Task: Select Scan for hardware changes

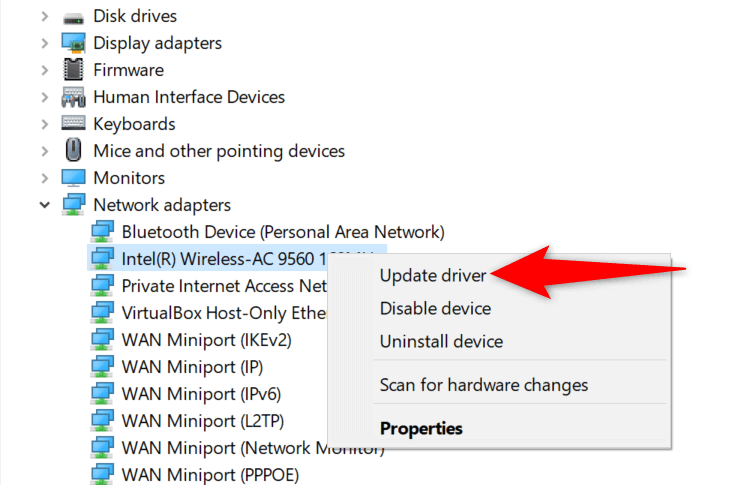Action: coord(483,385)
